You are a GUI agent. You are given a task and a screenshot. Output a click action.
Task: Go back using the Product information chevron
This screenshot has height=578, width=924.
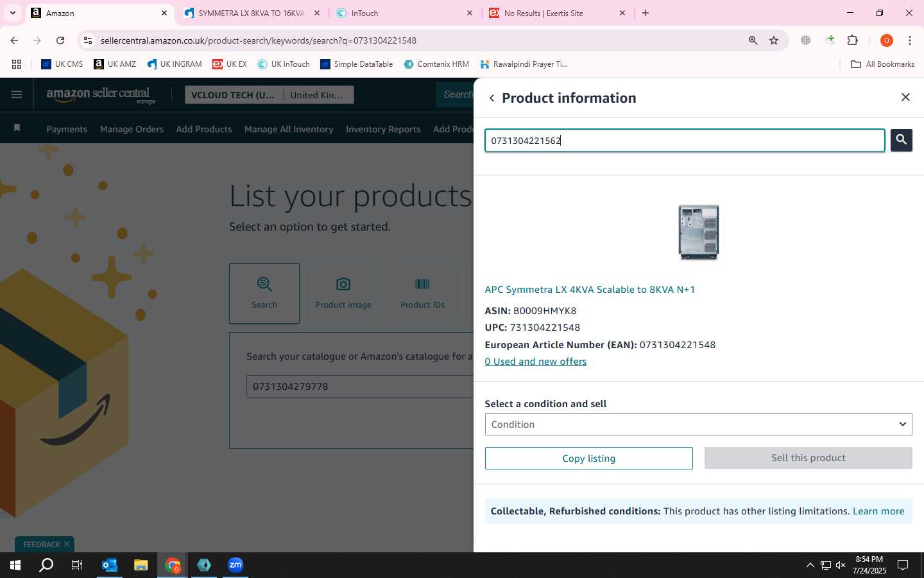(492, 98)
